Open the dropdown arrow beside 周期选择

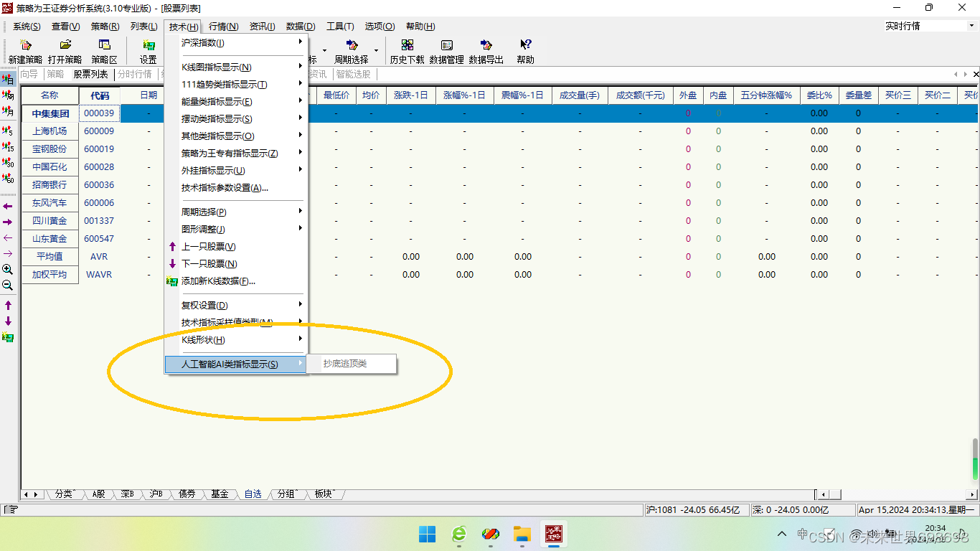[376, 52]
